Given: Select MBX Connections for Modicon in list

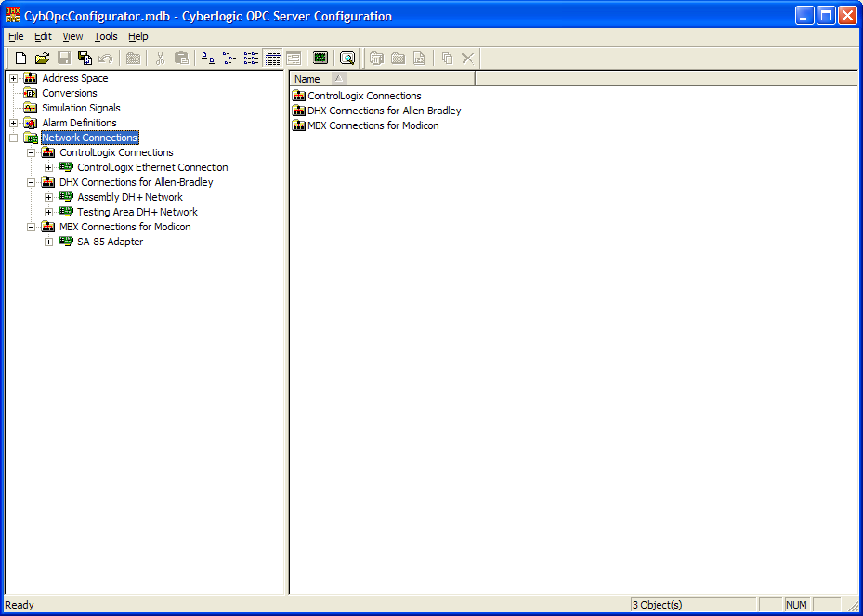Looking at the screenshot, I should [373, 125].
